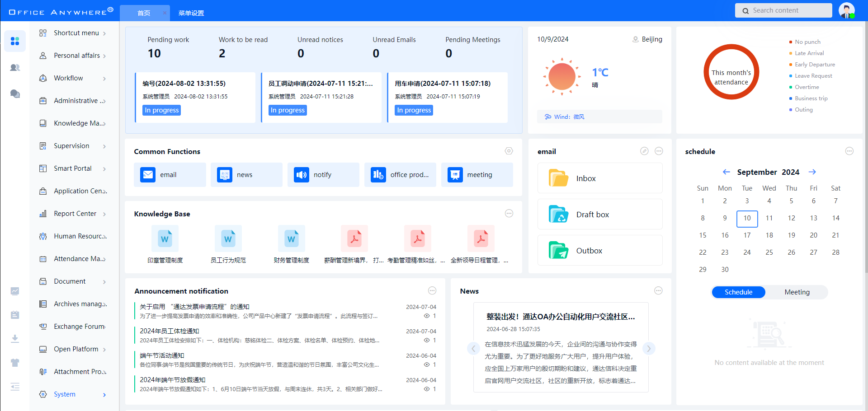Toggle the Late Arrival legend item
868x411 pixels.
809,53
